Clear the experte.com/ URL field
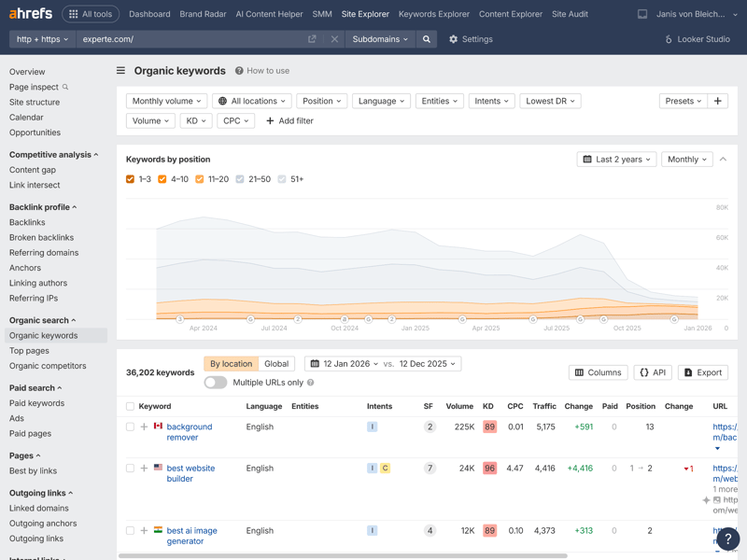This screenshot has height=560, width=747. coord(334,39)
